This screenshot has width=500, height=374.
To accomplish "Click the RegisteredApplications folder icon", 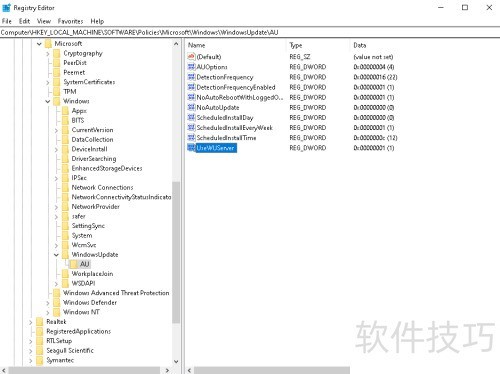I will click(x=40, y=331).
